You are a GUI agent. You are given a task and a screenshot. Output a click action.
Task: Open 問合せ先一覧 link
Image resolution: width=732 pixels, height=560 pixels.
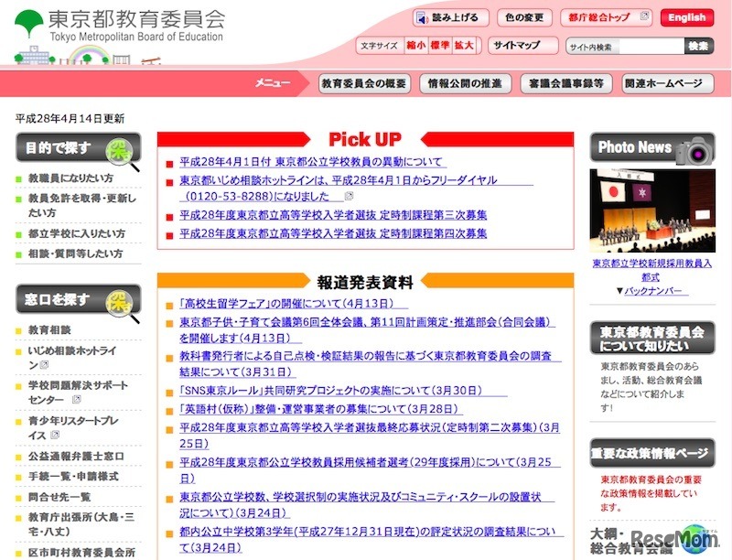pos(59,498)
